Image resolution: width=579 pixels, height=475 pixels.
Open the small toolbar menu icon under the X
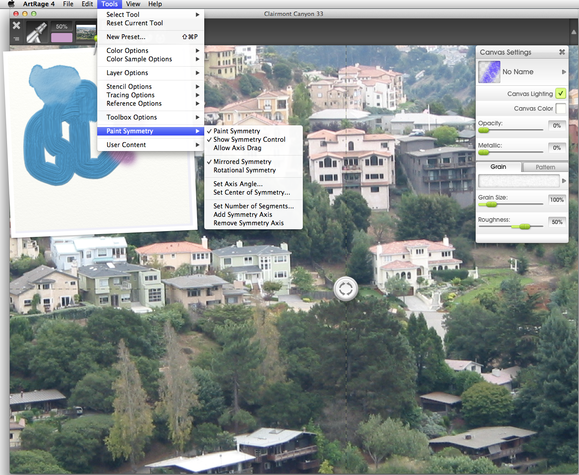pos(16,38)
